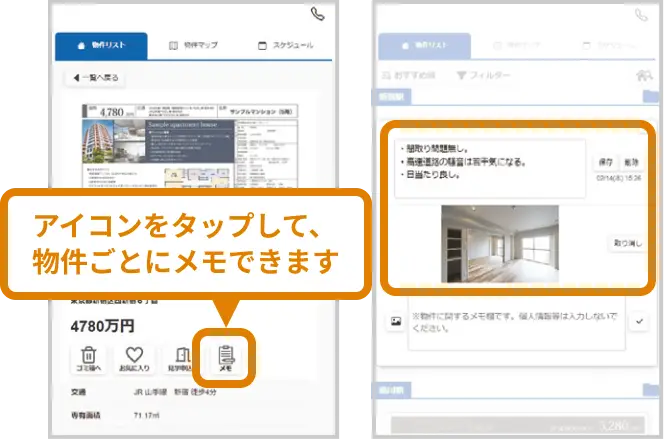Open the フィルター filter option
The height and width of the screenshot is (439, 664).
point(484,76)
